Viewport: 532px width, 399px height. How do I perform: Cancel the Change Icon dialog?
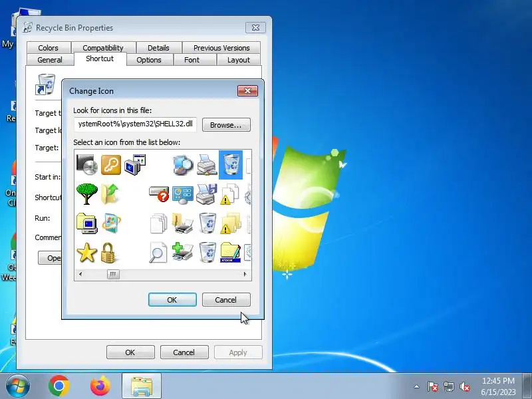[x=226, y=300]
